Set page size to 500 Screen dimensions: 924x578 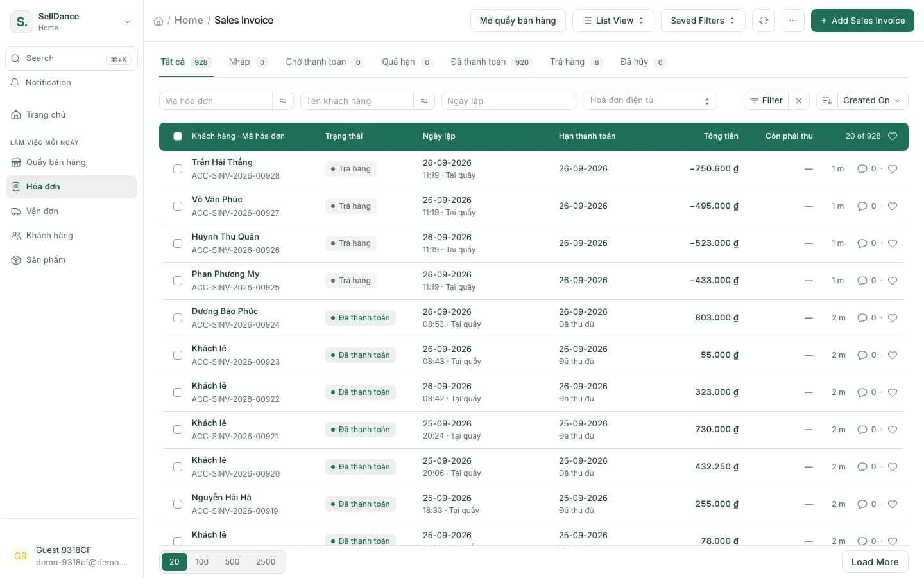232,562
